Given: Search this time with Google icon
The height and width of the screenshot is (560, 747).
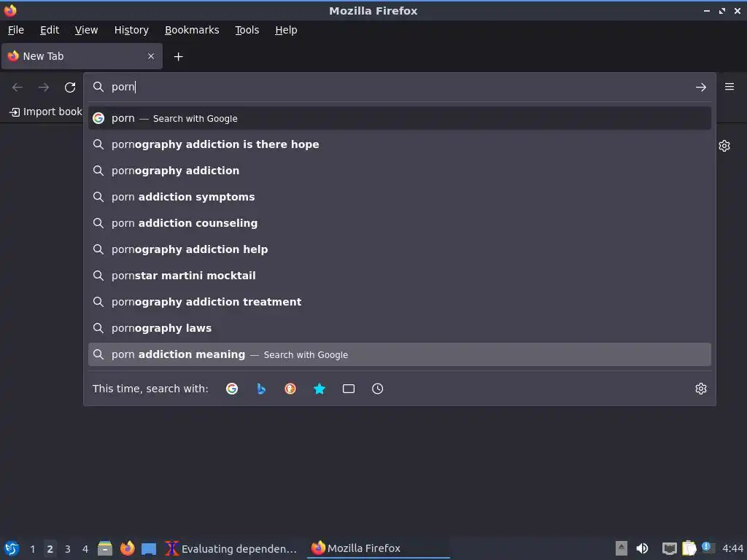Looking at the screenshot, I should click(x=232, y=389).
